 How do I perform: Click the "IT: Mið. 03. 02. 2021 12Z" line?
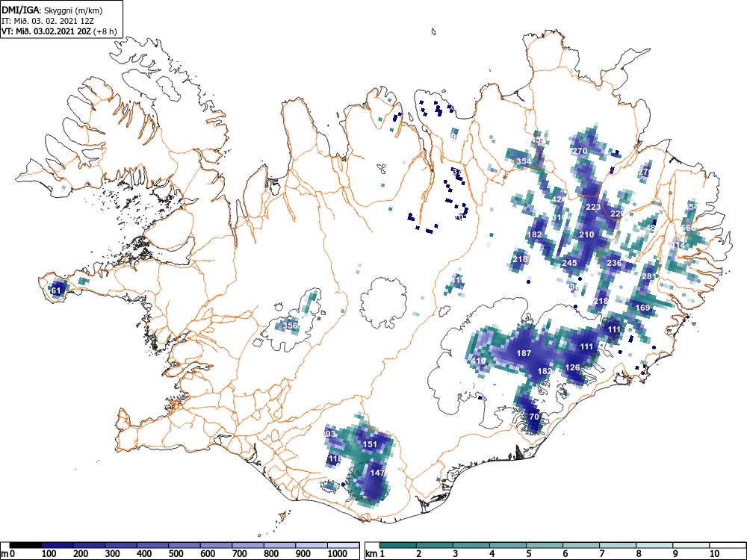coord(48,21)
